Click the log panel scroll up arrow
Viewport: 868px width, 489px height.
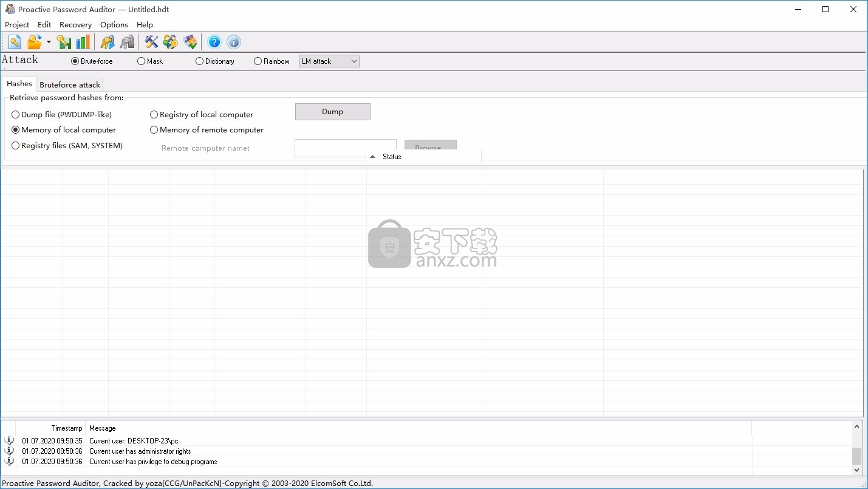click(857, 426)
